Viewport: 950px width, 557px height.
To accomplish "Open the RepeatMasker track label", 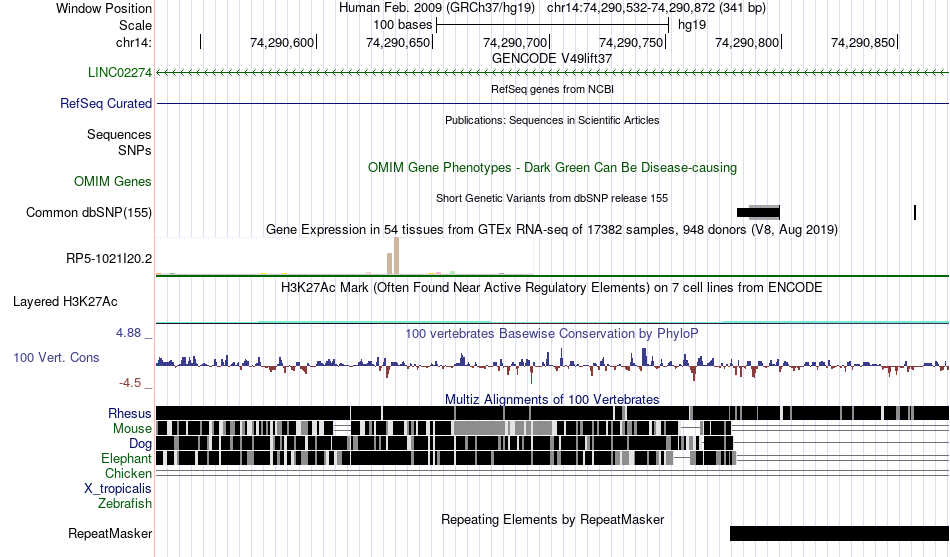I will click(x=110, y=533).
